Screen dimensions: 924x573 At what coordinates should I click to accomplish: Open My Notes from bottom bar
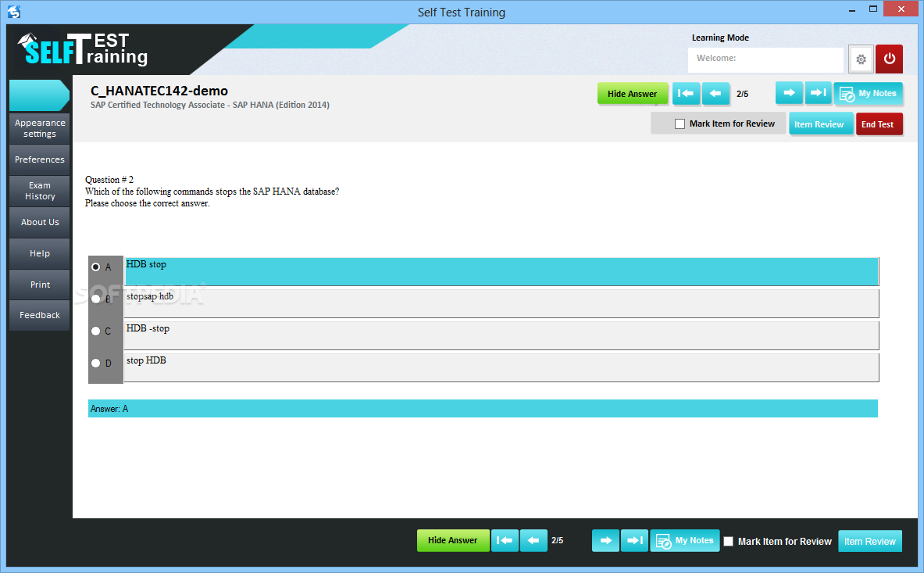coord(685,540)
